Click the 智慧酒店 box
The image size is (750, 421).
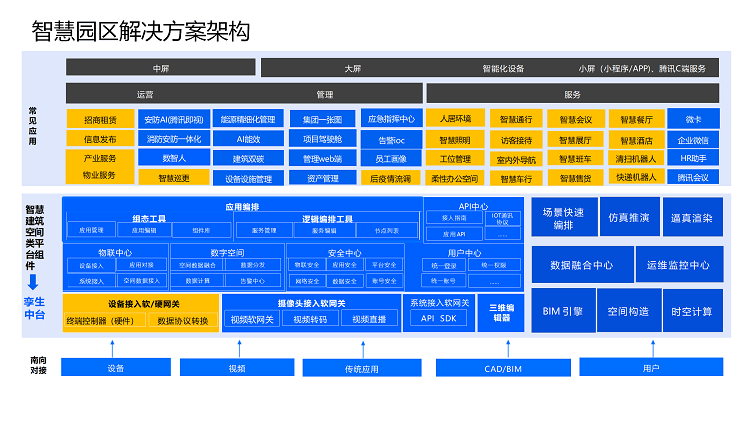click(x=637, y=141)
